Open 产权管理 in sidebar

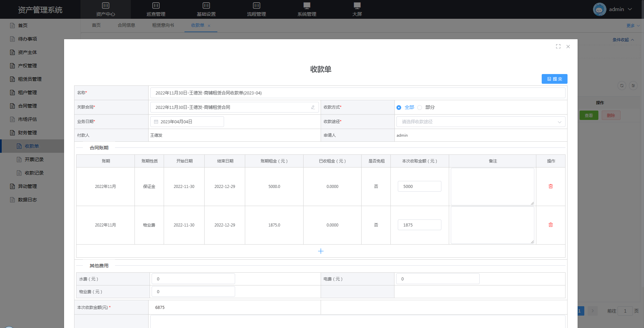point(28,66)
